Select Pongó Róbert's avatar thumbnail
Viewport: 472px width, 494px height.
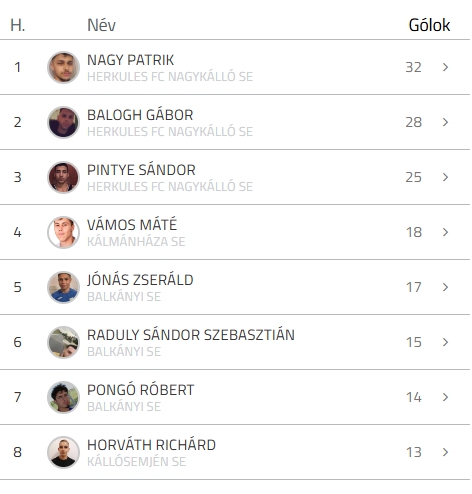(x=63, y=397)
